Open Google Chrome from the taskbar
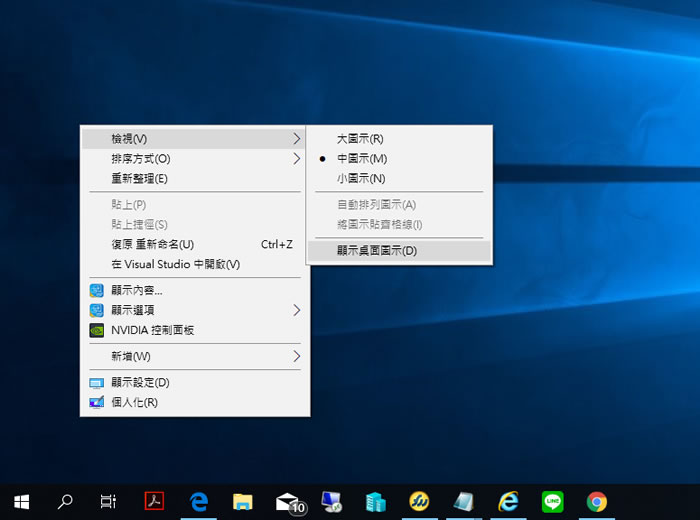700x520 pixels. [597, 502]
